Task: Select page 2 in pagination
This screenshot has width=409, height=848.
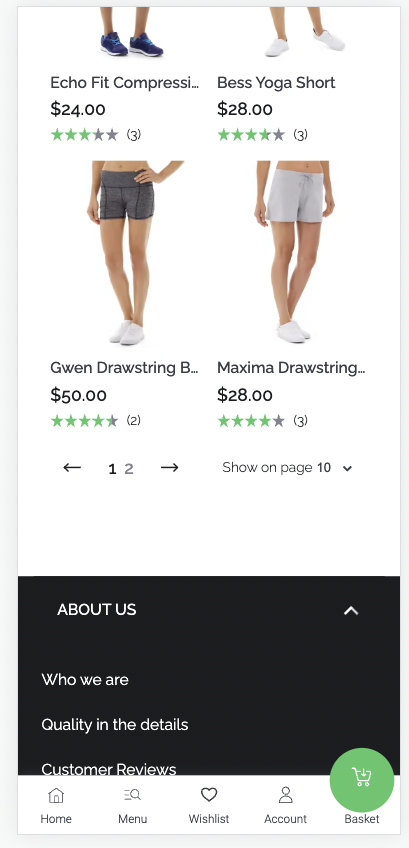Action: click(x=129, y=469)
